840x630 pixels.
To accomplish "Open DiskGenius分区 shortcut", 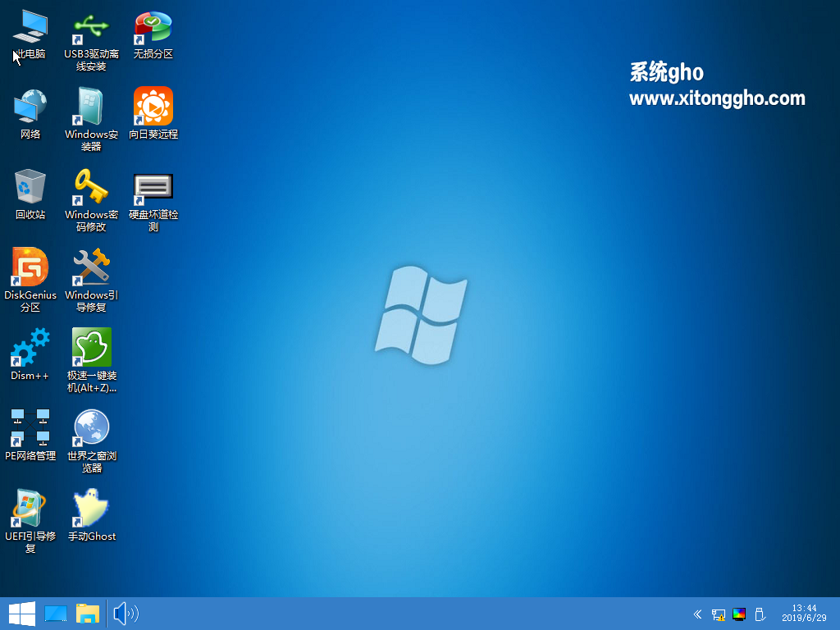I will [30, 281].
